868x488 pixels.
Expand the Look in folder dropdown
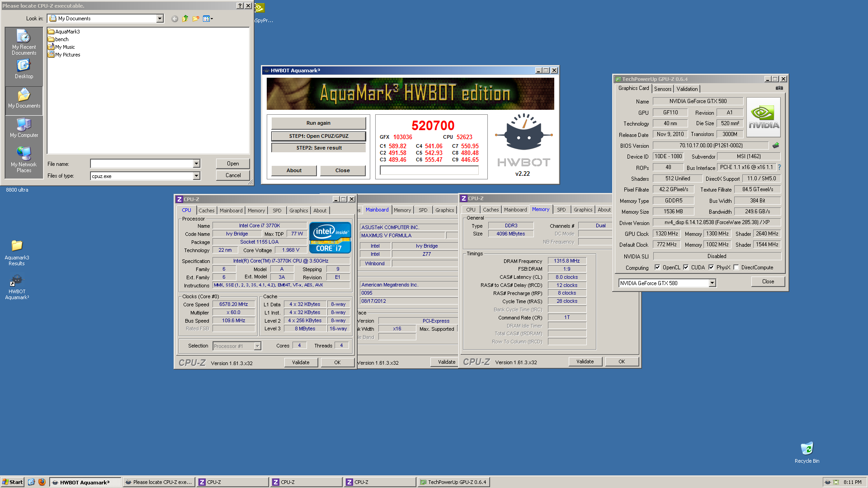[x=160, y=19]
